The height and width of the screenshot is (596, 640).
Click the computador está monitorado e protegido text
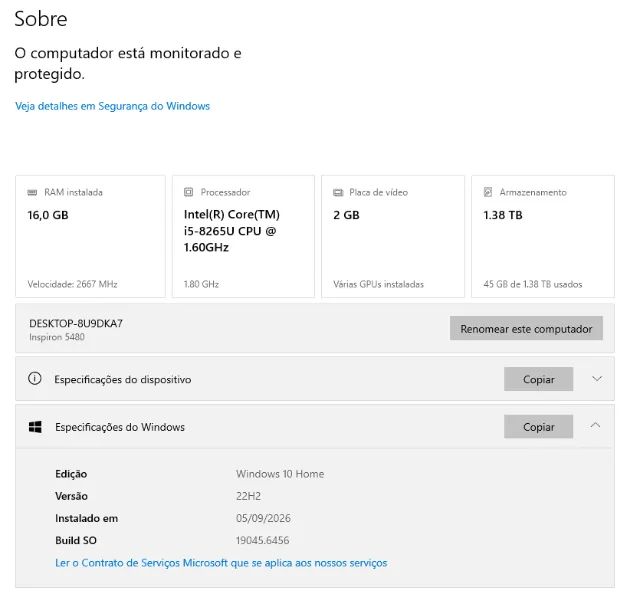coord(128,63)
